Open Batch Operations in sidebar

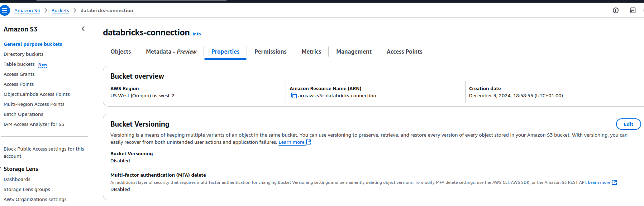(23, 114)
